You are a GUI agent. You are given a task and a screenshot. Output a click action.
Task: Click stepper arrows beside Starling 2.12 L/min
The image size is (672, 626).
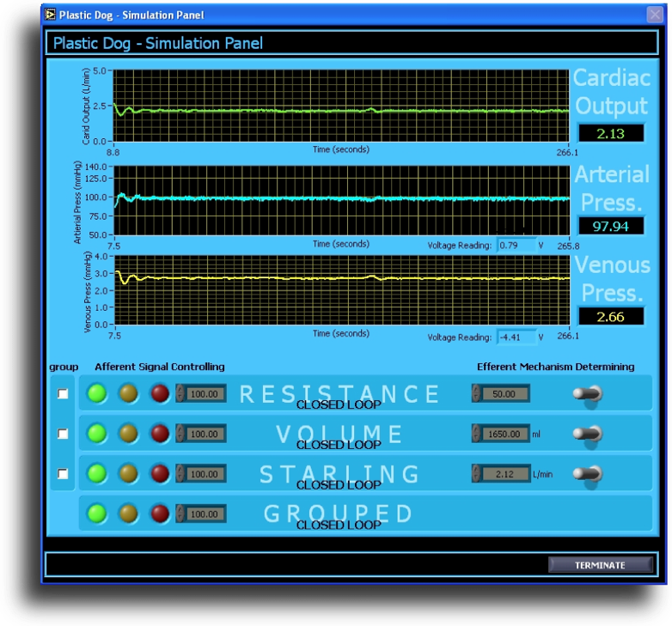point(476,473)
